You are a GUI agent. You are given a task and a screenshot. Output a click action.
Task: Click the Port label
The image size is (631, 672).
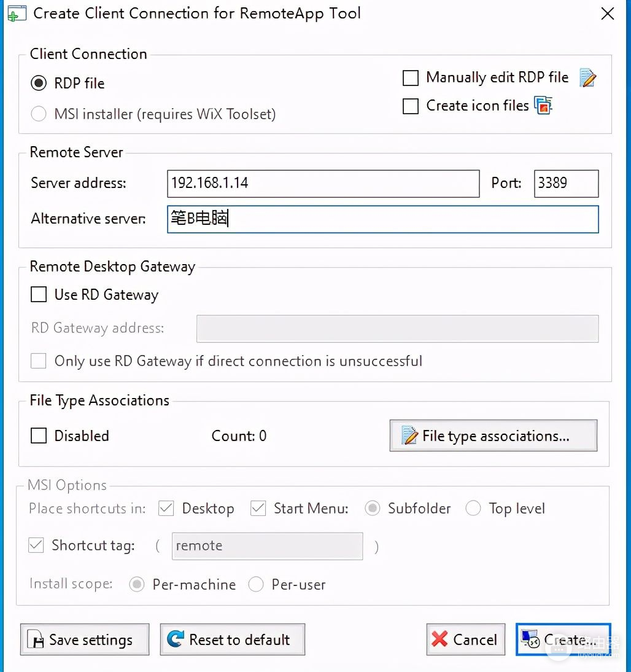coord(506,183)
